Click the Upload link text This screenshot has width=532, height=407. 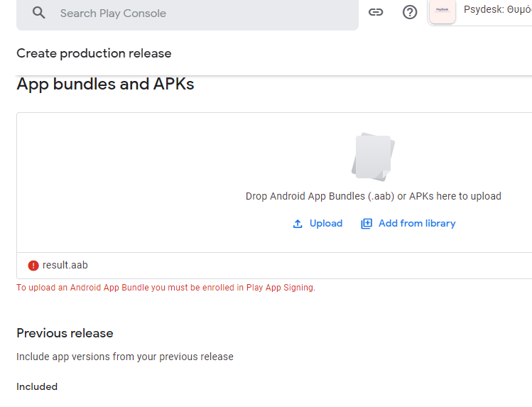(326, 224)
